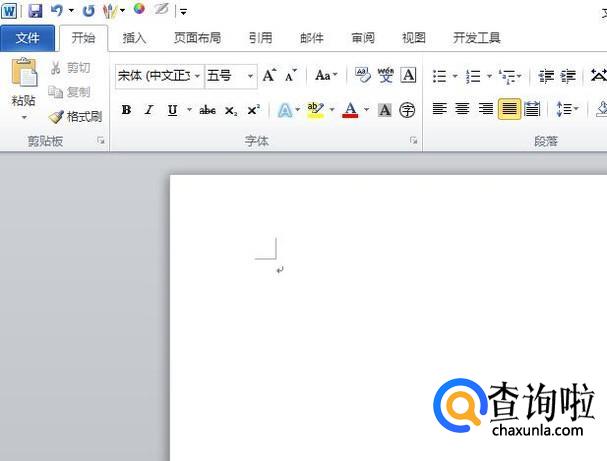Click the color wheel icon in quick access toolbar
607x461 pixels.
pos(139,9)
